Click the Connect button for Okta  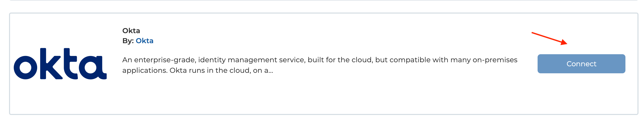(581, 64)
